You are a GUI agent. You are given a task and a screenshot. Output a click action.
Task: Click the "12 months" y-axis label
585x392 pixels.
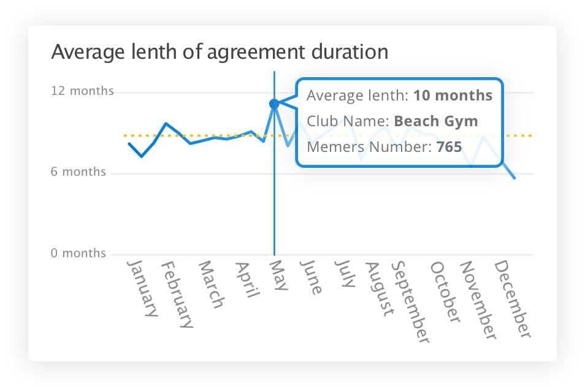click(x=82, y=91)
